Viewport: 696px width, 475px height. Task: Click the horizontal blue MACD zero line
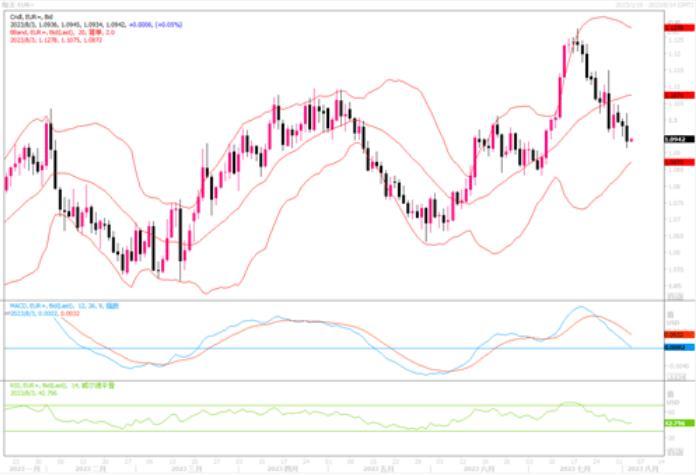(300, 348)
